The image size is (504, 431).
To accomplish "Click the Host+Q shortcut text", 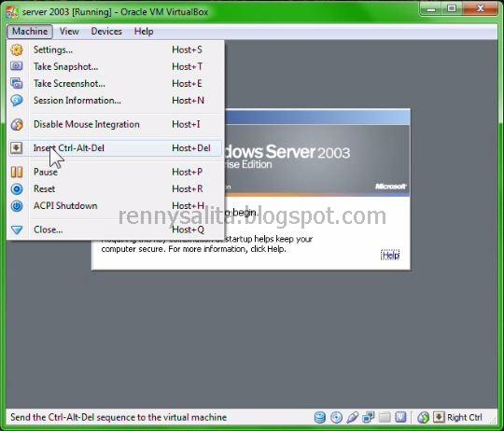I will coord(188,229).
